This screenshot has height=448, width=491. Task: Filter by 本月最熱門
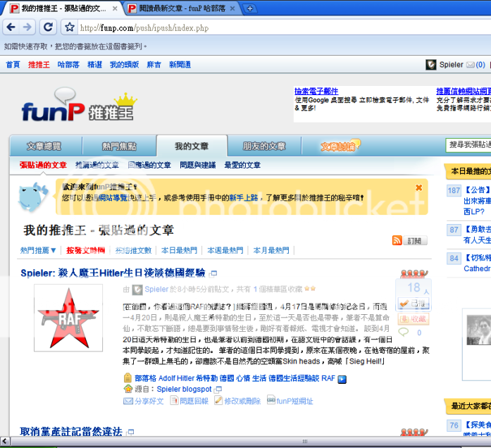coord(271,251)
